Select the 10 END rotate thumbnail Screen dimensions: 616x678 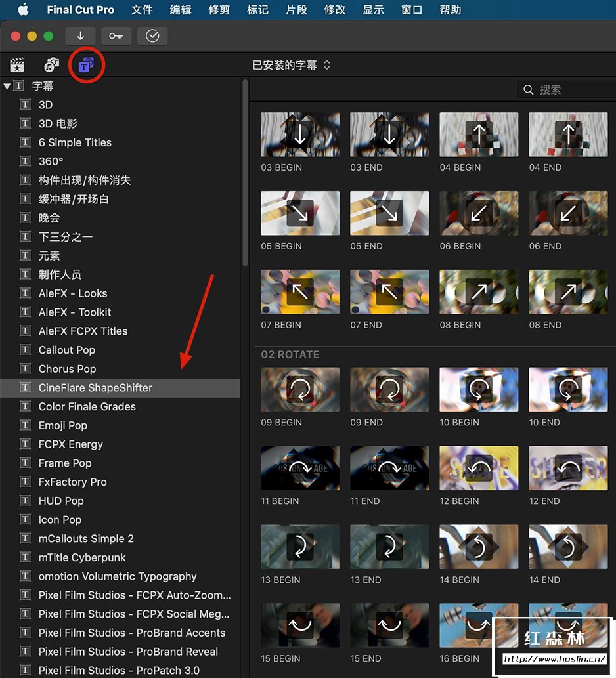569,389
